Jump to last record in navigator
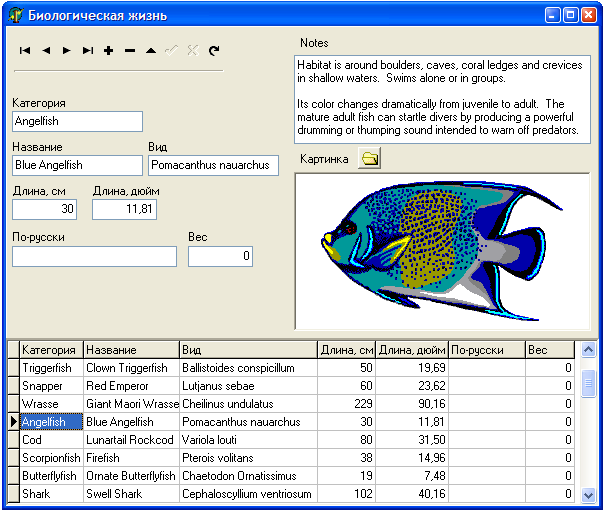 [88, 51]
